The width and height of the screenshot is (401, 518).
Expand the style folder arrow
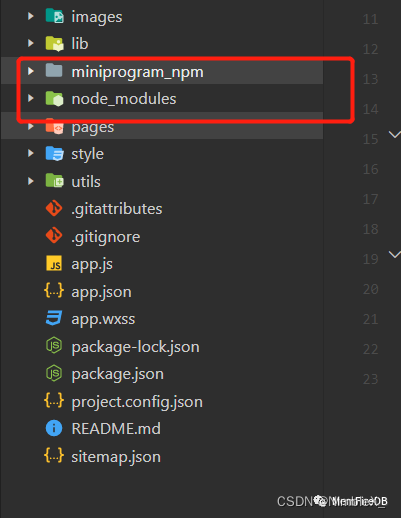31,153
